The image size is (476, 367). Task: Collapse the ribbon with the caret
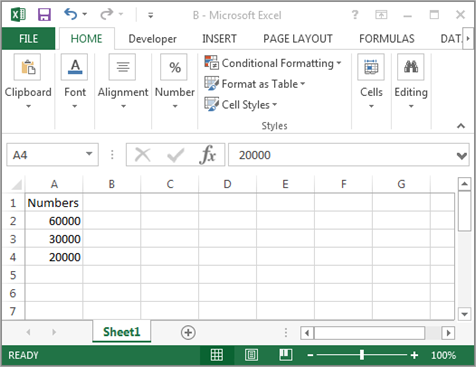(461, 126)
